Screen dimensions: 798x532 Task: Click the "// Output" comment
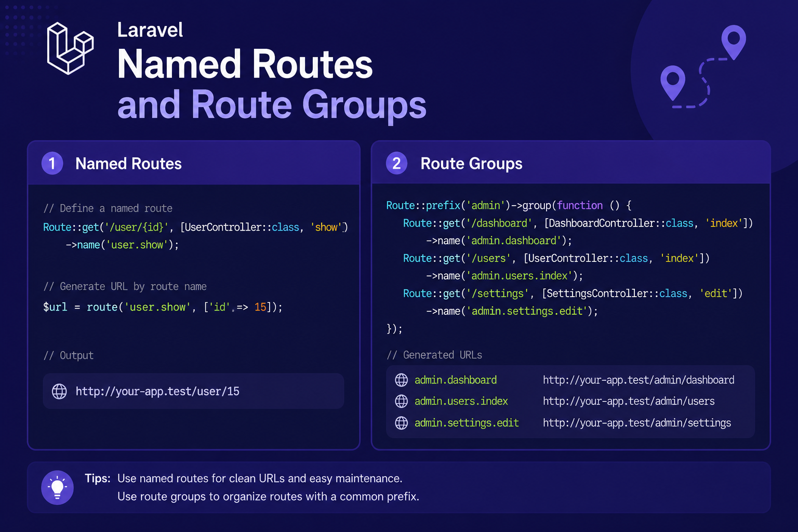click(69, 355)
